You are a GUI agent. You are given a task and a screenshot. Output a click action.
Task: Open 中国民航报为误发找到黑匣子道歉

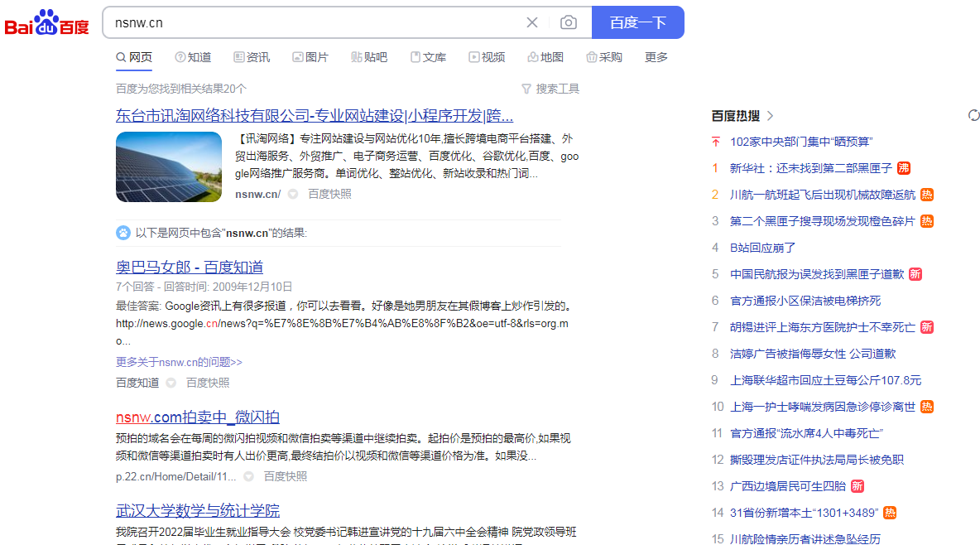(x=817, y=274)
